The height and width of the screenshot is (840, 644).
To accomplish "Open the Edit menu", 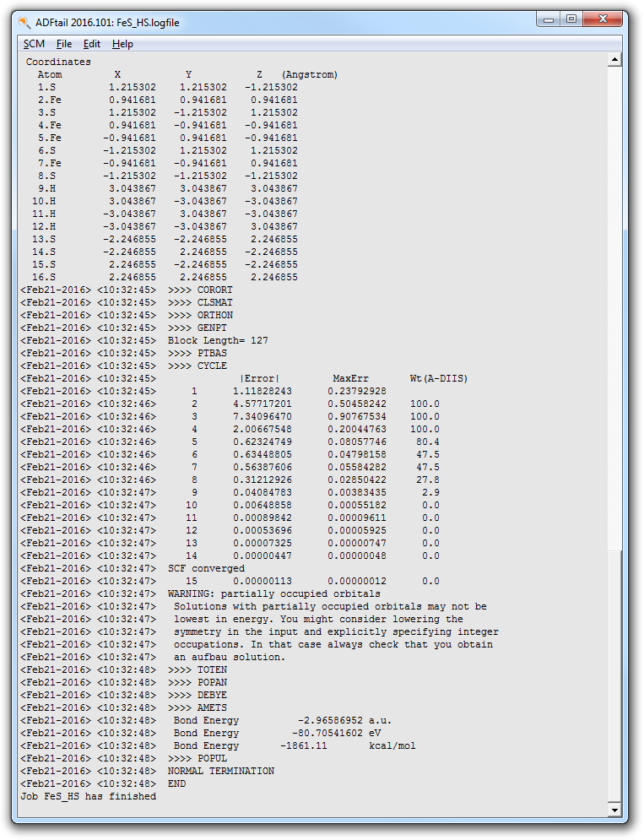I will tap(92, 44).
